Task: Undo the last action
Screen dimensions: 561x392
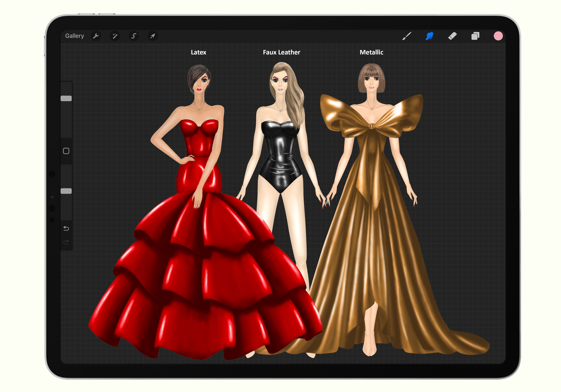Action: [66, 228]
